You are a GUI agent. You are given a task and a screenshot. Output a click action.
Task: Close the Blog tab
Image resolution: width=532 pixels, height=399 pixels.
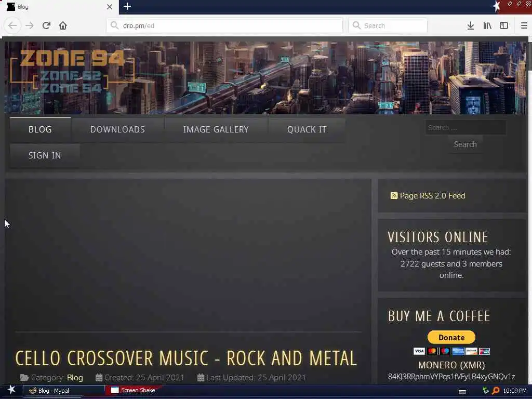click(x=109, y=6)
